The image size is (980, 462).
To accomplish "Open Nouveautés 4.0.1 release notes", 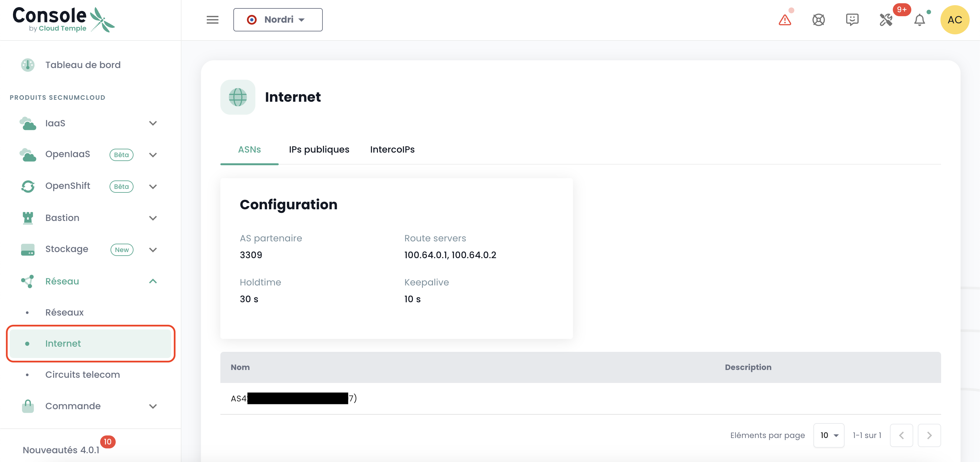I will pos(61,450).
